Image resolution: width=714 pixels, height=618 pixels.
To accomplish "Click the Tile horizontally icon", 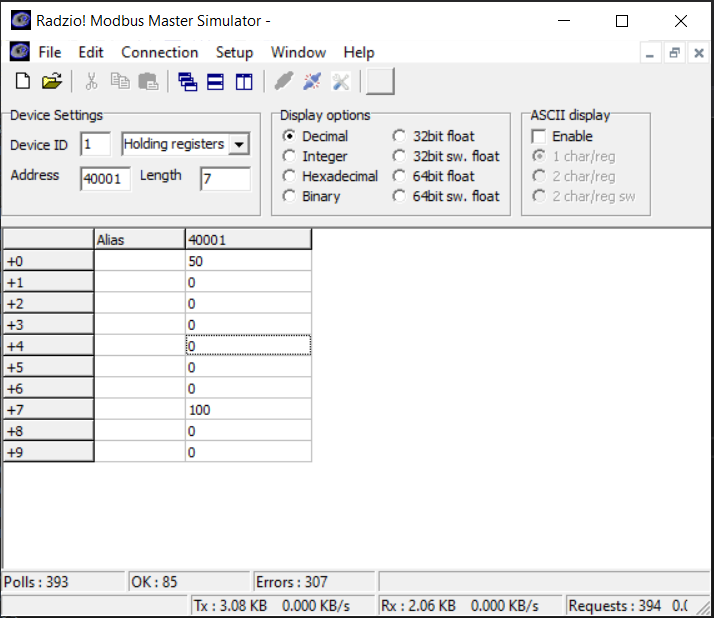I will [215, 82].
